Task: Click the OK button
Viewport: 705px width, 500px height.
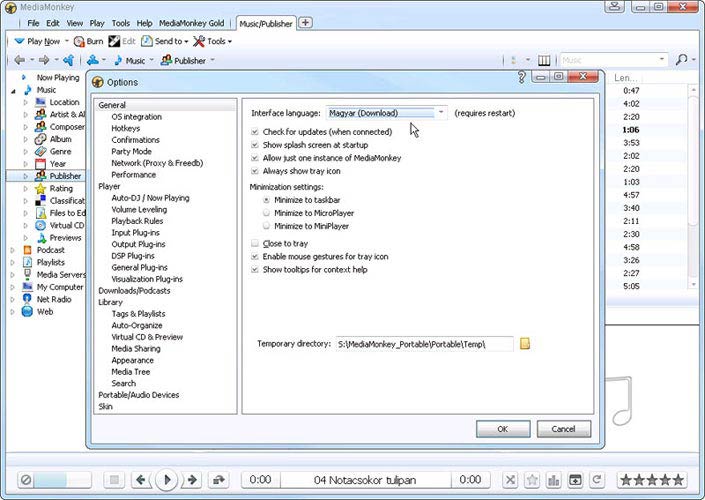Action: pos(502,429)
